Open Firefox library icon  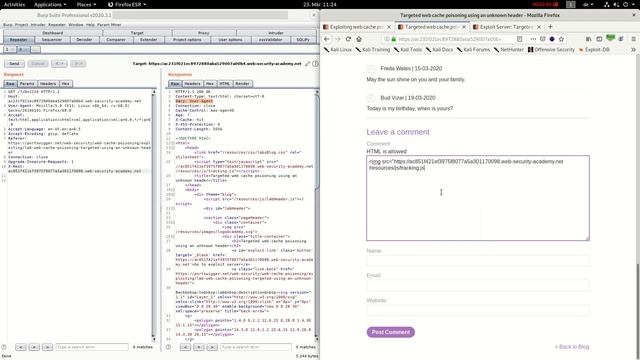(589, 39)
